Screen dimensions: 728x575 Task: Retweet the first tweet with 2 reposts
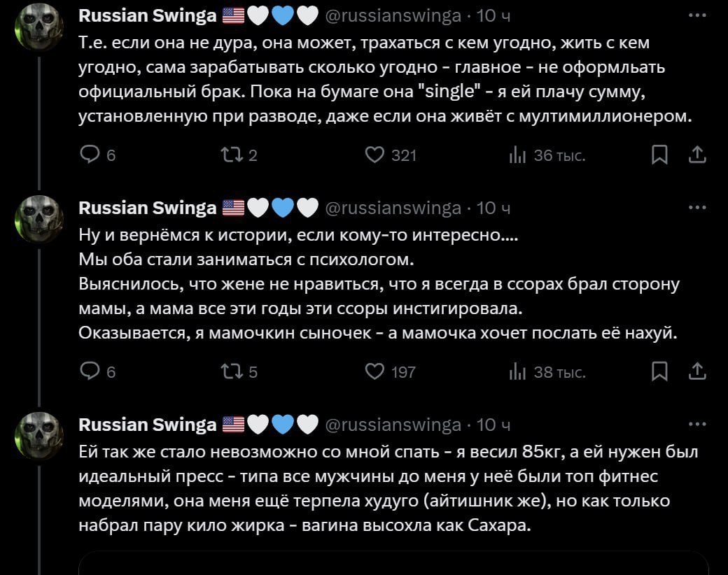[x=230, y=155]
